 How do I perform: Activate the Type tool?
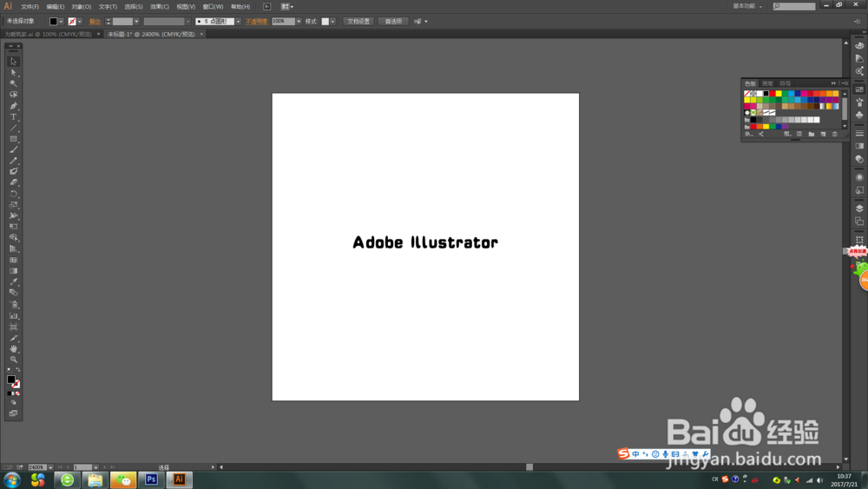13,117
